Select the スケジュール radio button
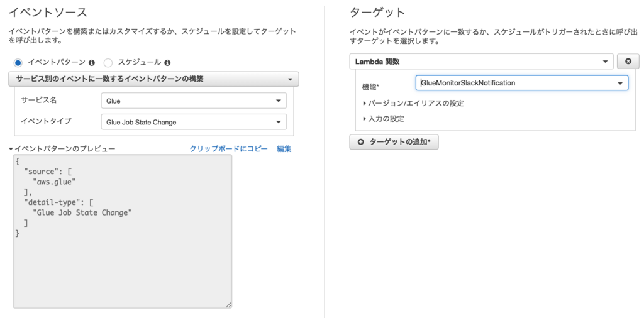The image size is (644, 318). (x=108, y=63)
